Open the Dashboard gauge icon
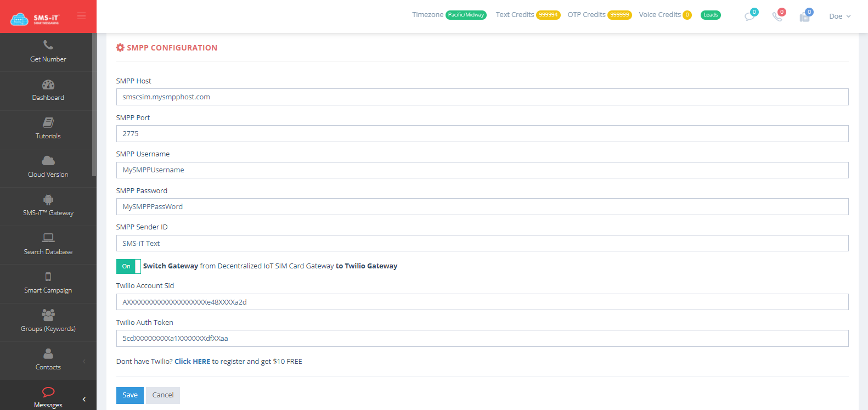868x410 pixels. [x=48, y=85]
